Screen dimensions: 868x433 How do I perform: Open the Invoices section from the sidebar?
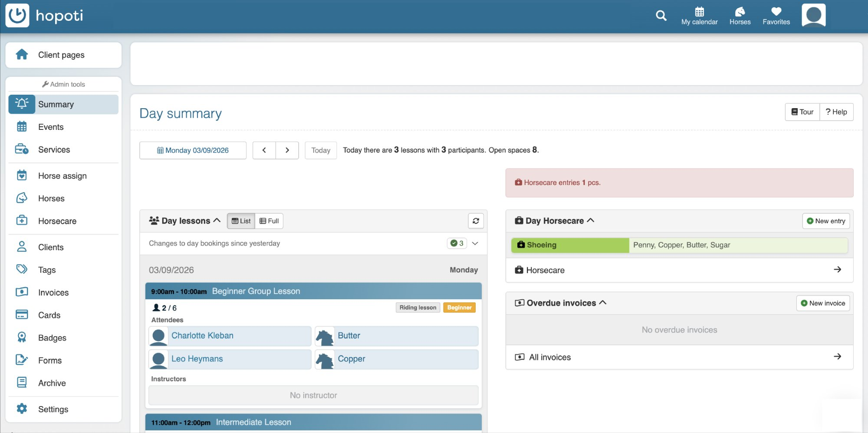point(53,292)
